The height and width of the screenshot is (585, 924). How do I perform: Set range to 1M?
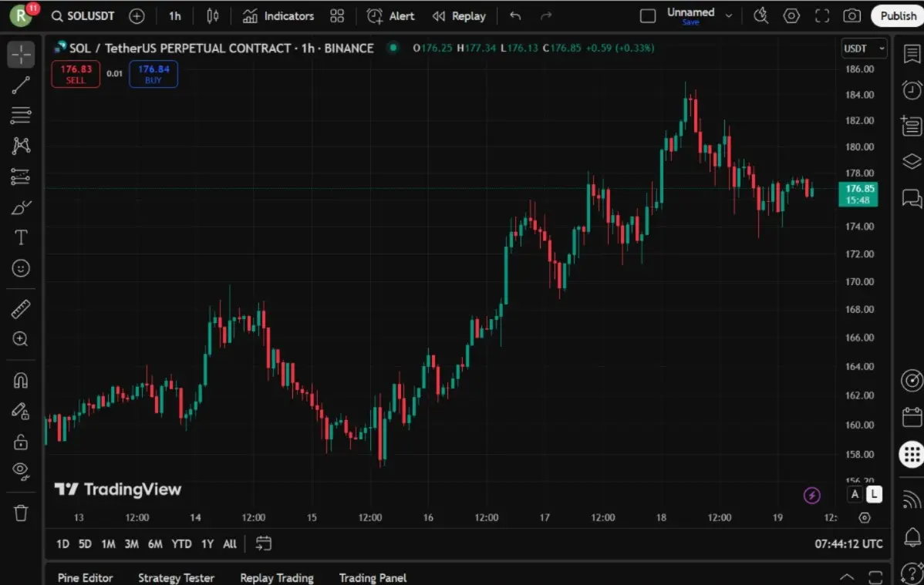click(108, 543)
